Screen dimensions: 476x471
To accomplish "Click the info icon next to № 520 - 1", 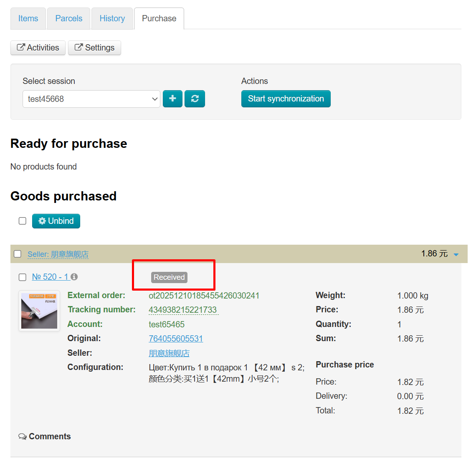I will [74, 277].
